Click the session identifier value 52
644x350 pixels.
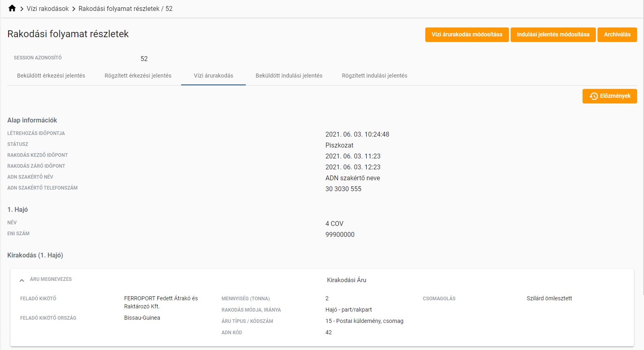point(144,59)
